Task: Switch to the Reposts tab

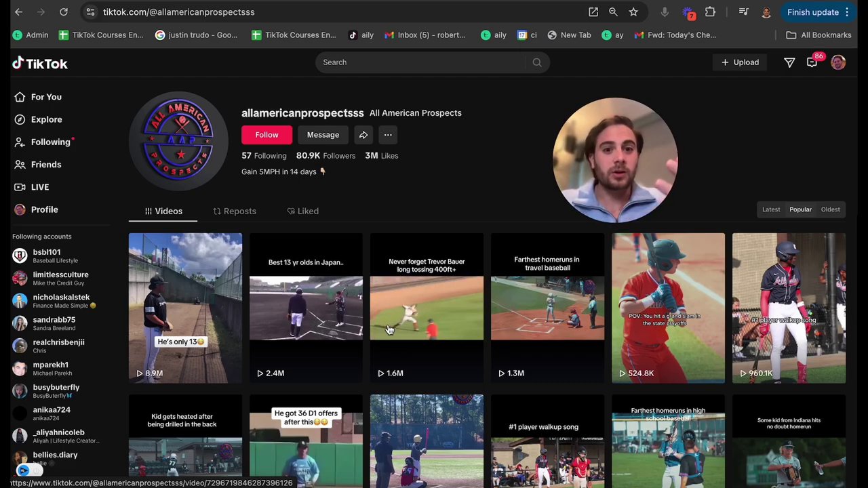Action: pyautogui.click(x=234, y=211)
